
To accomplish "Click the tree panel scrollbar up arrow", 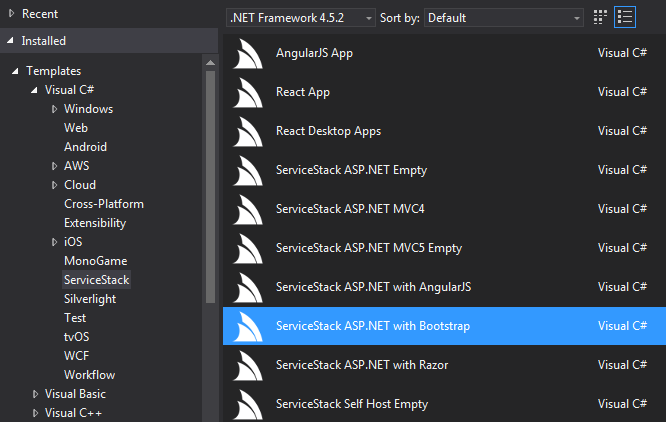I will (x=210, y=63).
